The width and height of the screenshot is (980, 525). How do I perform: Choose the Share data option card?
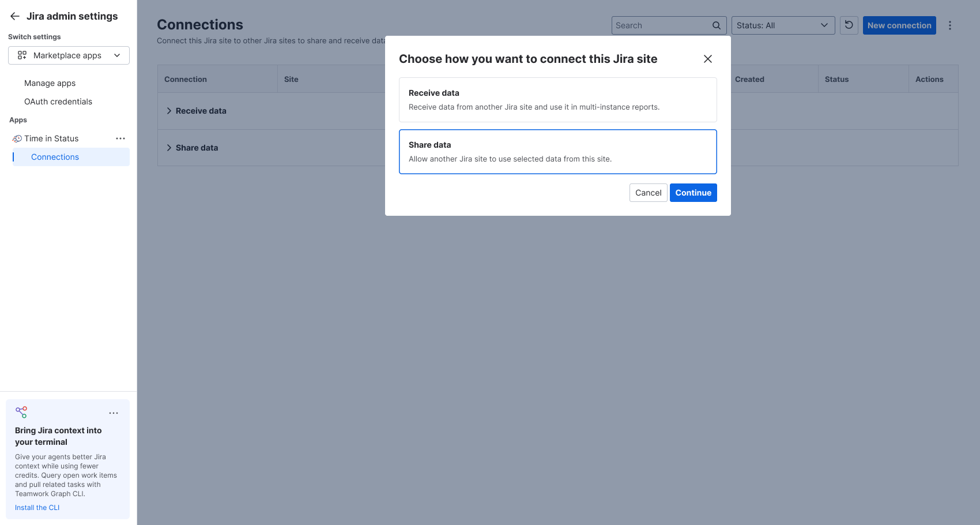558,152
